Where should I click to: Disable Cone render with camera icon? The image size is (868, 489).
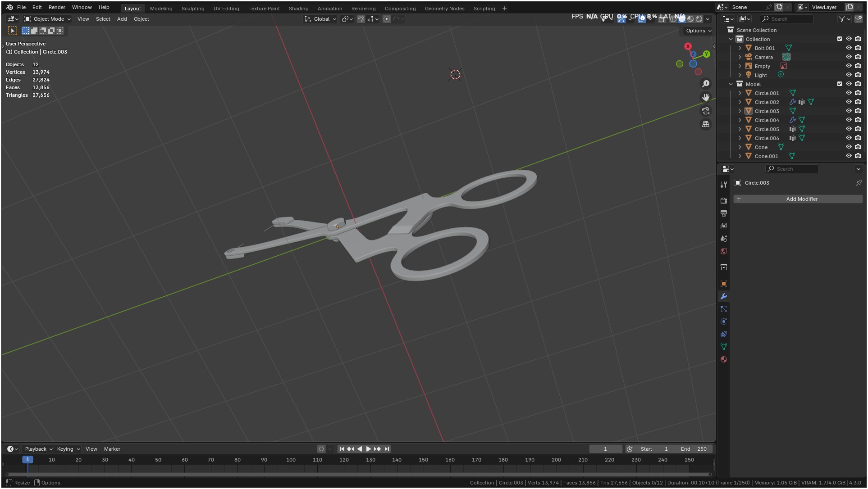click(x=858, y=147)
